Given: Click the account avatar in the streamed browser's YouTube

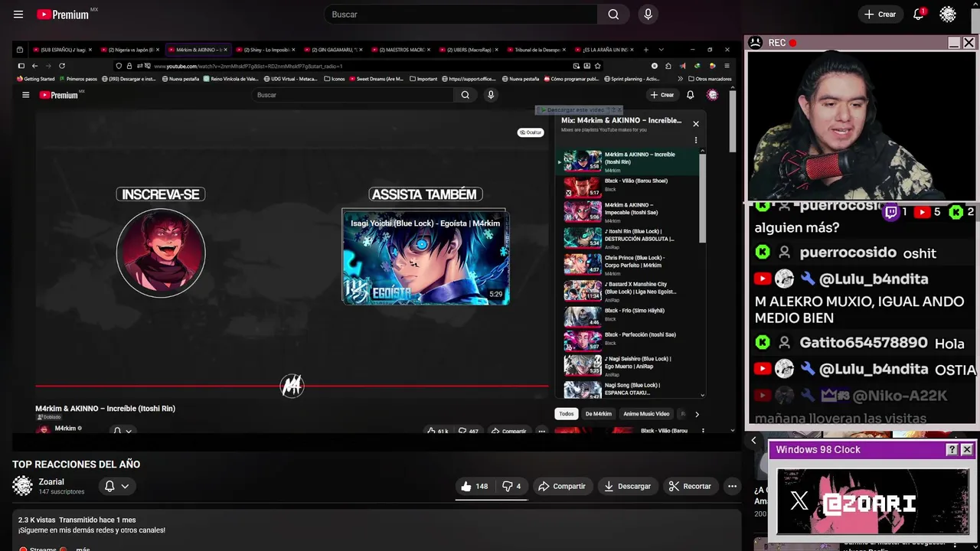Looking at the screenshot, I should pos(712,95).
